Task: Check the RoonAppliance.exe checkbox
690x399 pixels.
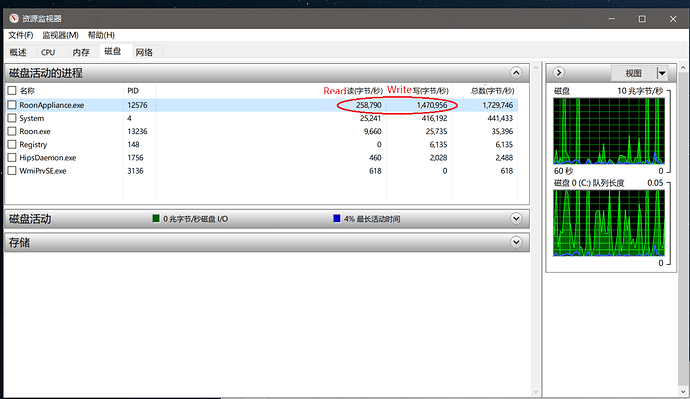Action: [x=12, y=105]
